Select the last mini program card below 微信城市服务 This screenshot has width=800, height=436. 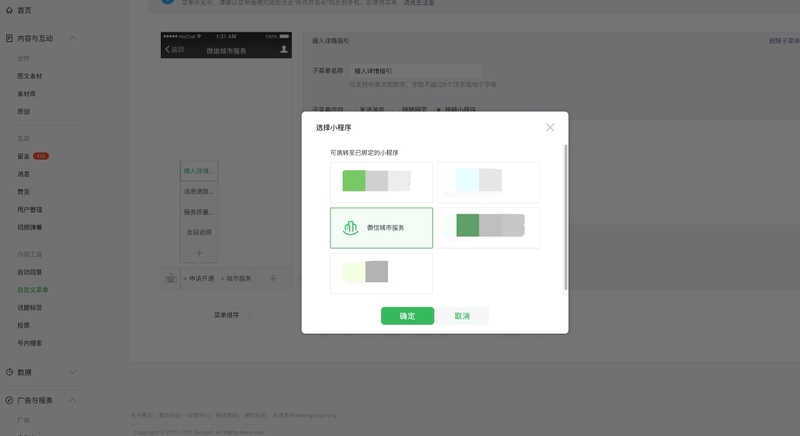coord(381,273)
